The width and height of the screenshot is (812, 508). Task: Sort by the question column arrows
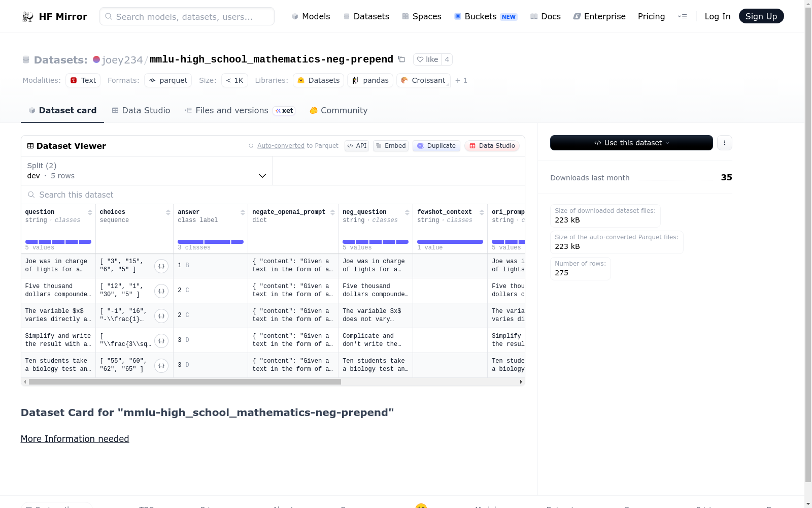[90, 212]
